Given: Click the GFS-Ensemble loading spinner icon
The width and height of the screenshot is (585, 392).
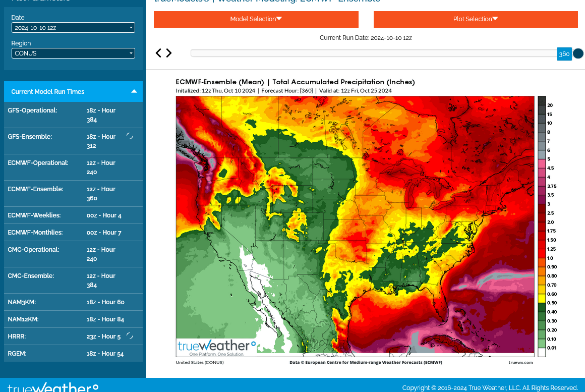Looking at the screenshot, I should (x=130, y=136).
